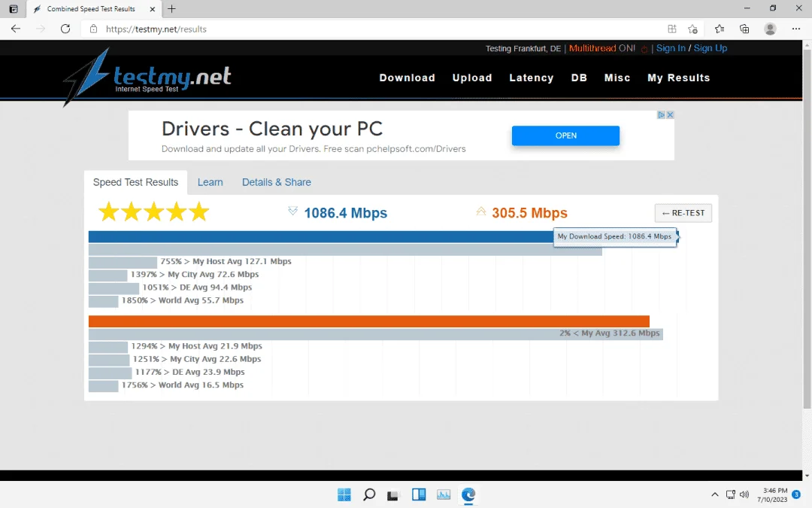Reload the page with the refresh icon
This screenshot has height=508, width=812.
point(65,29)
